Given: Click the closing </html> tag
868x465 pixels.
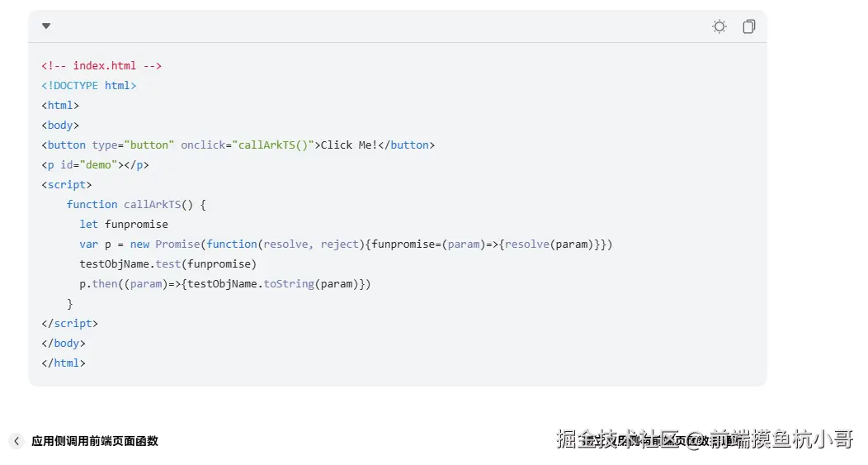Looking at the screenshot, I should pyautogui.click(x=64, y=363).
